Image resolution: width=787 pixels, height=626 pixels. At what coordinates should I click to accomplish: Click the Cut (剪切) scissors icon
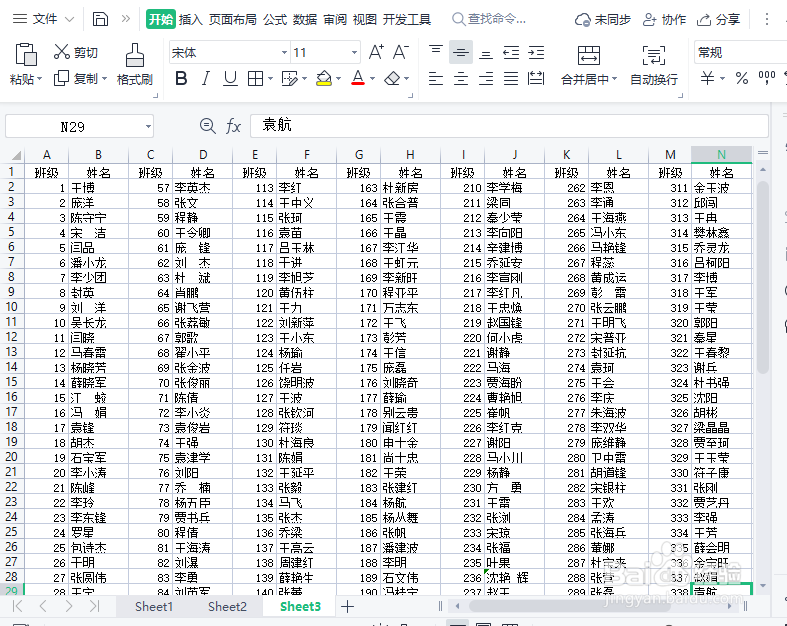(x=61, y=52)
